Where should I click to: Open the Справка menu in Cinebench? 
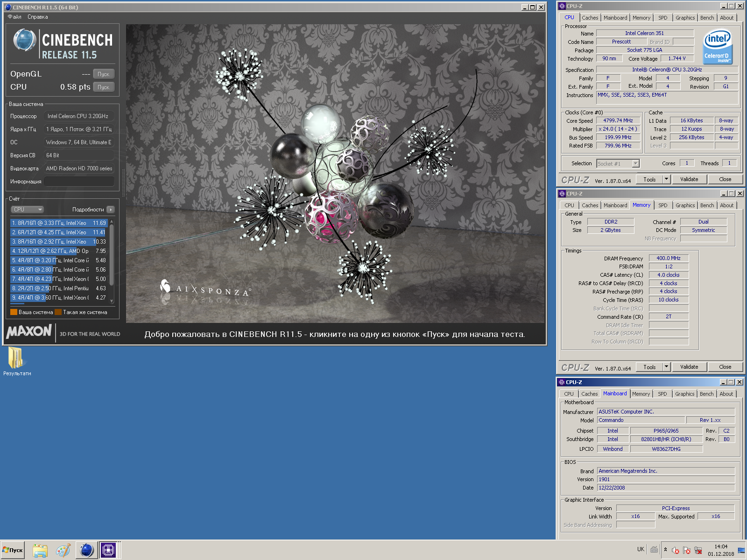point(37,17)
